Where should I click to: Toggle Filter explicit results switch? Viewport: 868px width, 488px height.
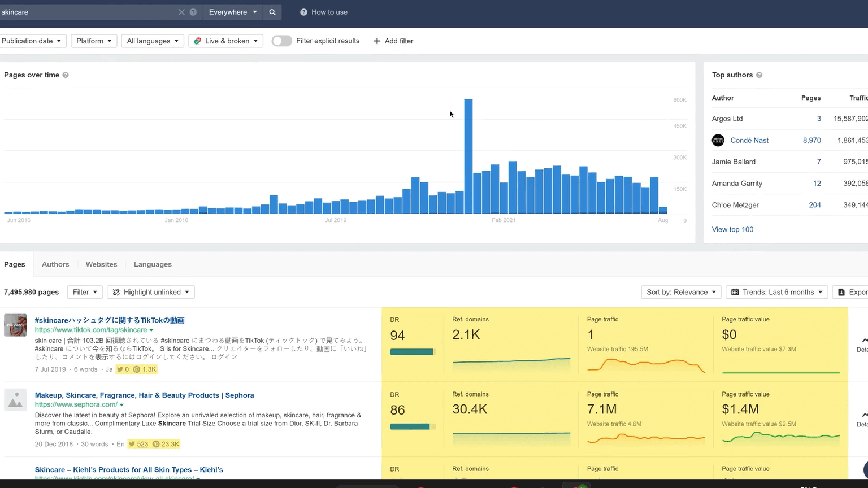281,41
